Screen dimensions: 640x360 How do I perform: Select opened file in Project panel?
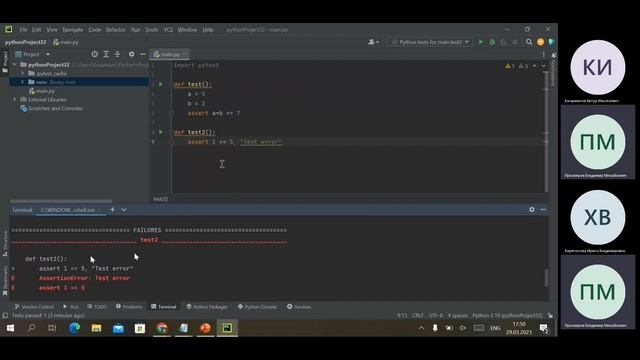click(95, 54)
